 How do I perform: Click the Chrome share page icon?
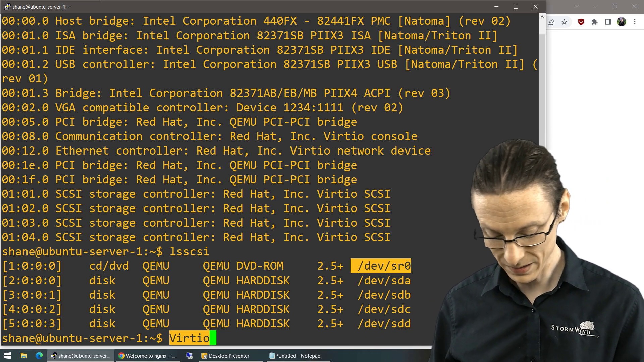(551, 22)
